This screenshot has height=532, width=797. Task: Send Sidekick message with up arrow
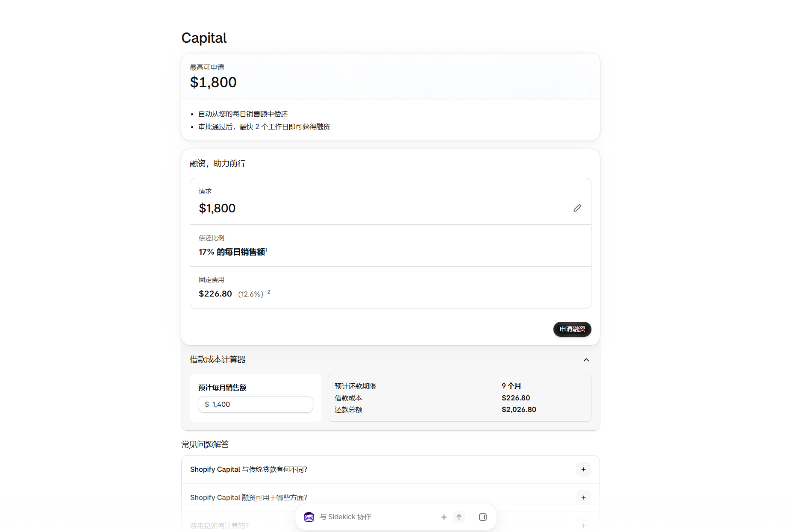(x=459, y=517)
